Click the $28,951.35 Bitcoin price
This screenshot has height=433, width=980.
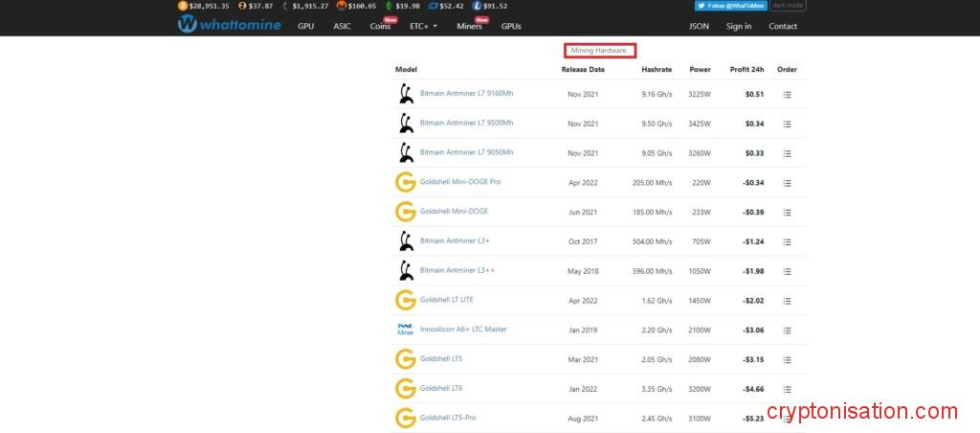click(x=209, y=6)
